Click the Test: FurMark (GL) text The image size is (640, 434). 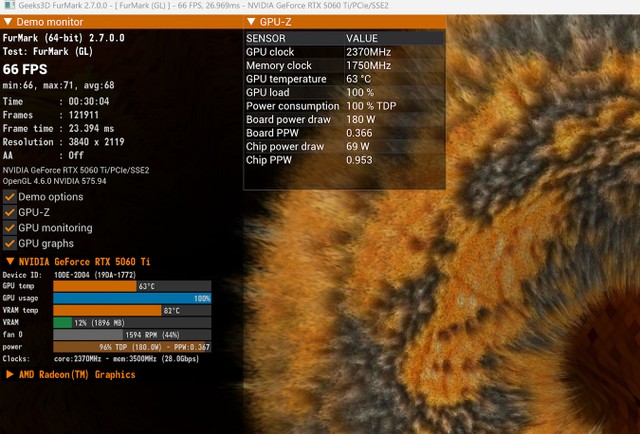click(48, 51)
